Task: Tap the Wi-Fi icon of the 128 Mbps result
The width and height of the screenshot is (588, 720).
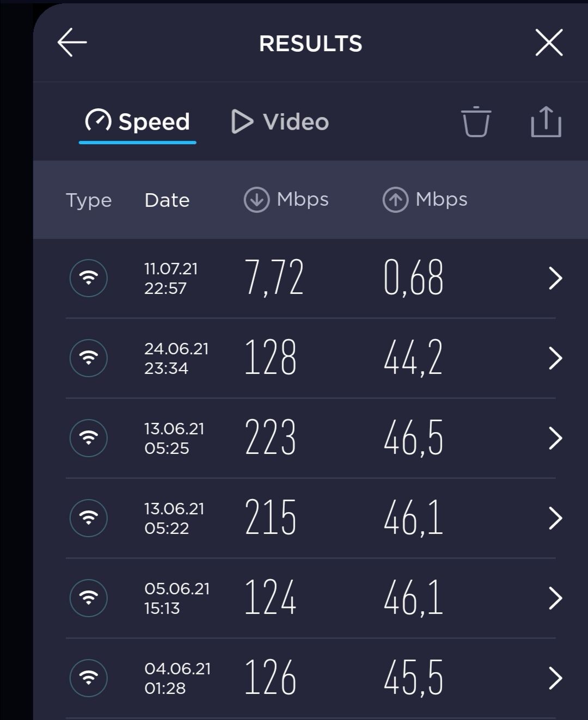Action: [x=89, y=358]
